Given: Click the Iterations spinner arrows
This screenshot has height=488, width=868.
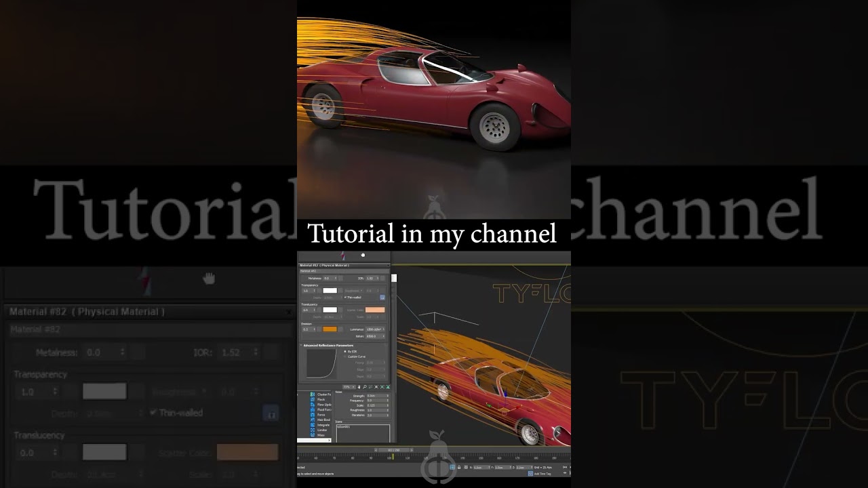Looking at the screenshot, I should pyautogui.click(x=387, y=415).
